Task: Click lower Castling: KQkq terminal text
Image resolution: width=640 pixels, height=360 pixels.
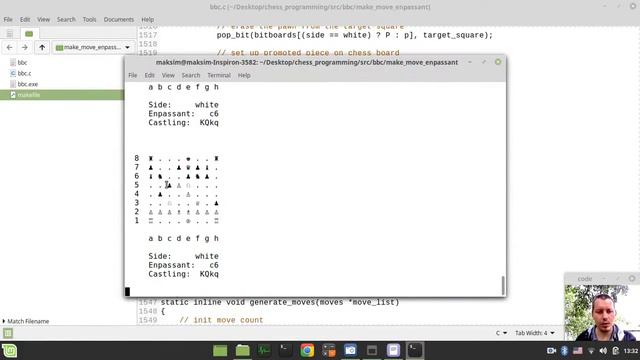Action: [x=184, y=274]
